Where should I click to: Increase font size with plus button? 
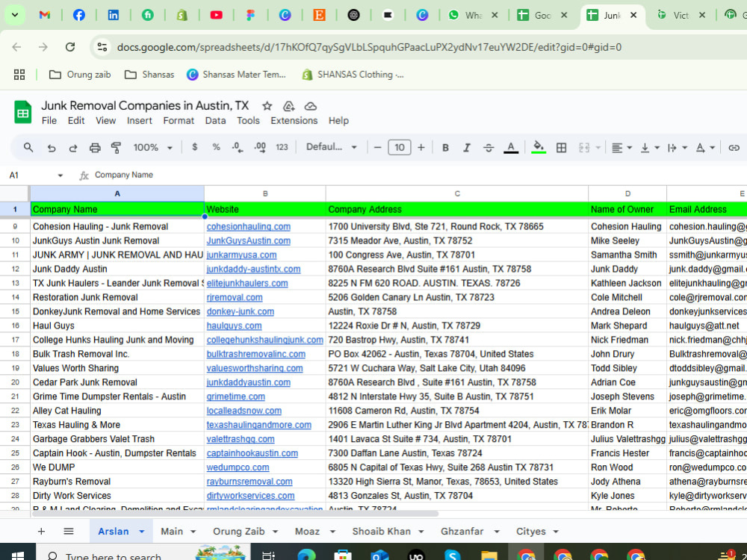[x=421, y=148]
